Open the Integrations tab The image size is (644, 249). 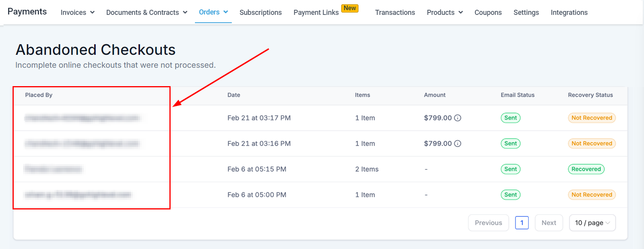pyautogui.click(x=569, y=13)
